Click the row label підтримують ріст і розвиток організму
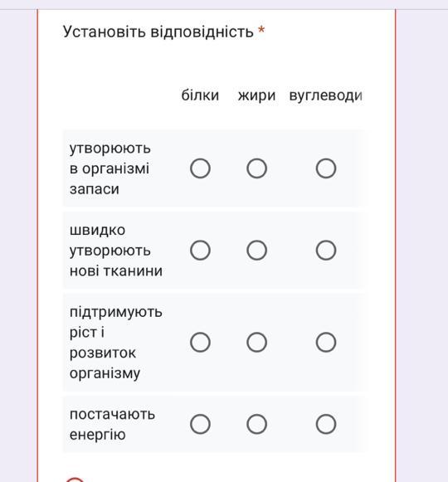 (116, 342)
